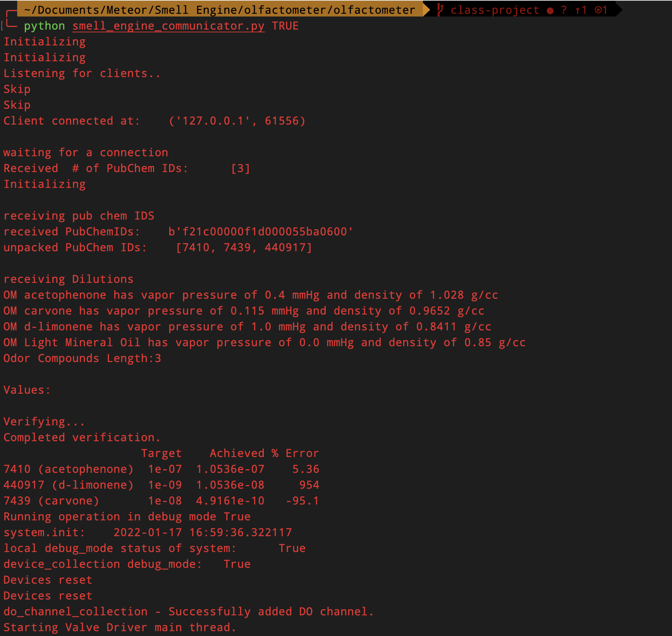The width and height of the screenshot is (672, 636).
Task: Click the received PubChemIDs byte string
Action: [x=261, y=232]
